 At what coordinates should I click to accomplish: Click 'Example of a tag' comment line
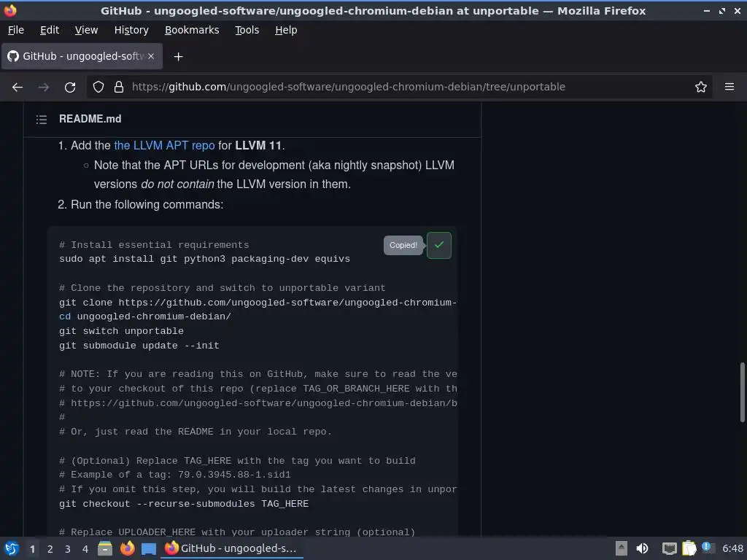175,475
